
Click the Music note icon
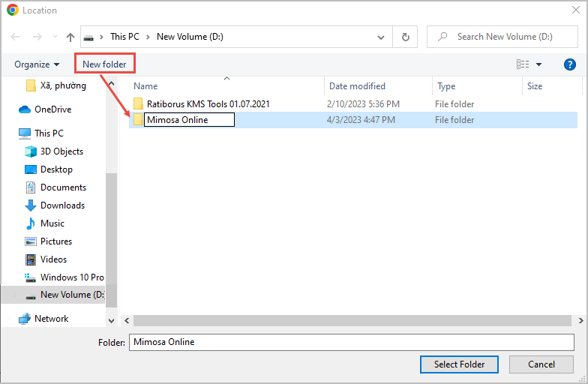tap(30, 223)
